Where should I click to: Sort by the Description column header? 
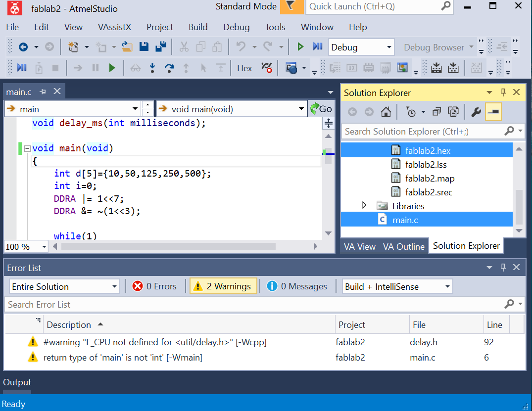(190, 325)
